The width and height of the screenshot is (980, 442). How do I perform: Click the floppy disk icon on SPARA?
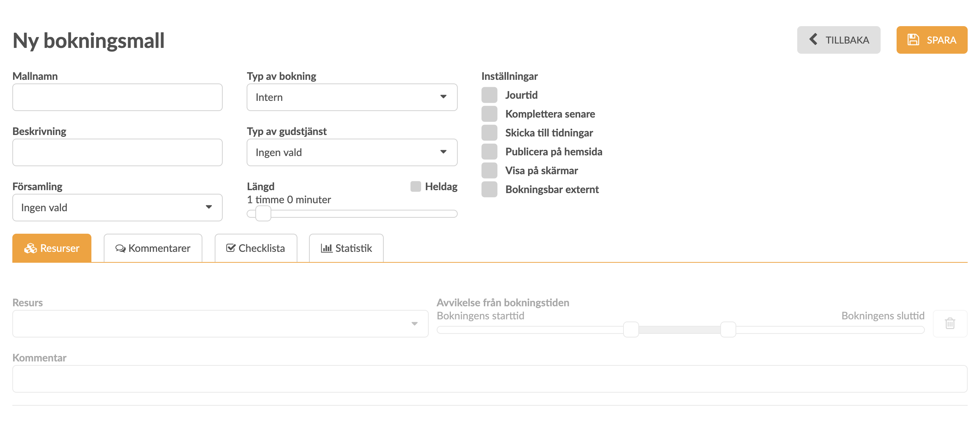click(913, 40)
